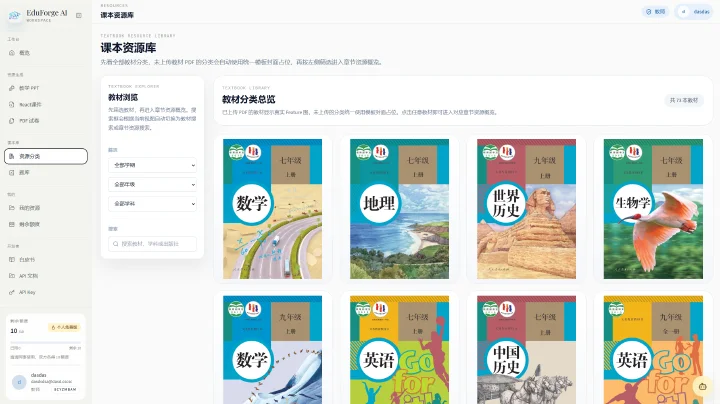
Task: Open the 概览 overview home icon
Action: click(x=12, y=53)
